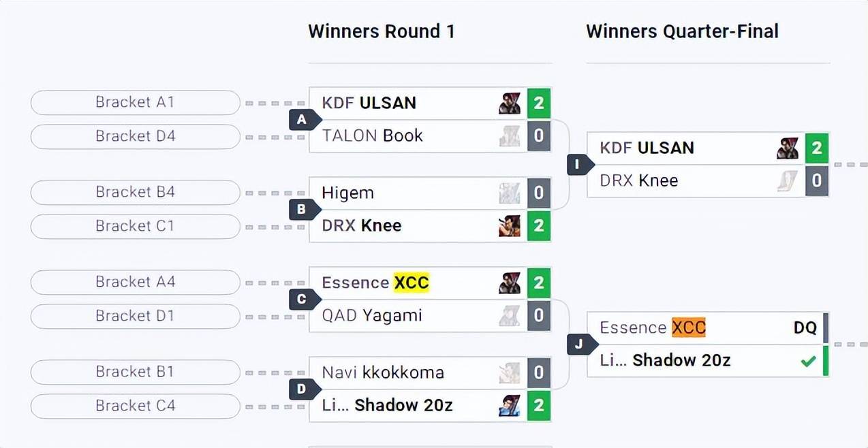Click KDF ULSAN's green score in match A
868x448 pixels.
538,103
